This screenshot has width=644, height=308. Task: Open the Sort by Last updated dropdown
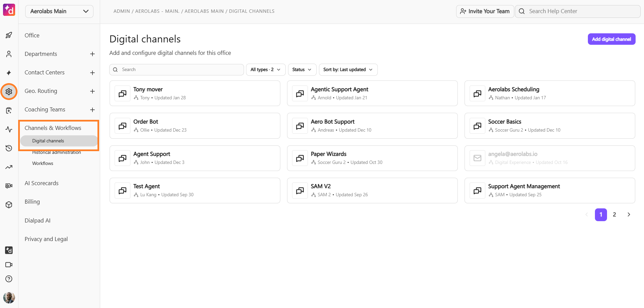click(348, 70)
